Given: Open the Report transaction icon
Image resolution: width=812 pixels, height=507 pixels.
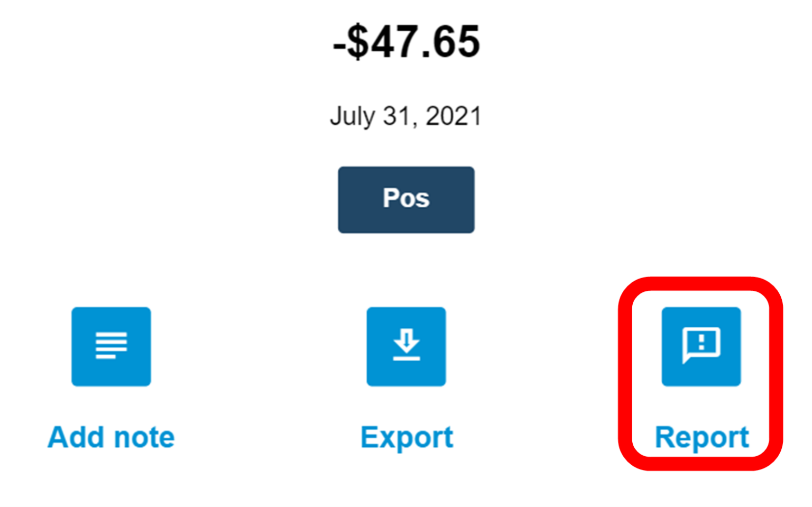Looking at the screenshot, I should tap(701, 346).
